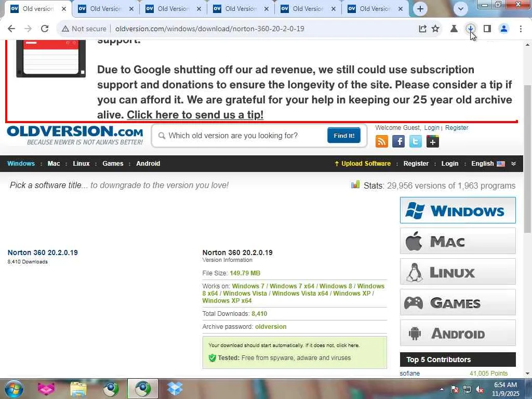Open the Linux nav menu item

click(81, 164)
